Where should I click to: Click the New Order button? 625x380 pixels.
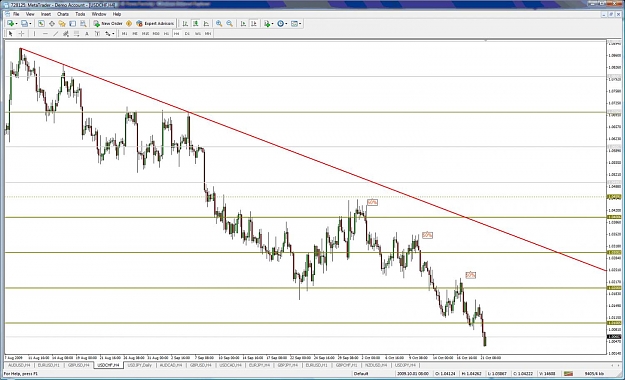coord(108,24)
